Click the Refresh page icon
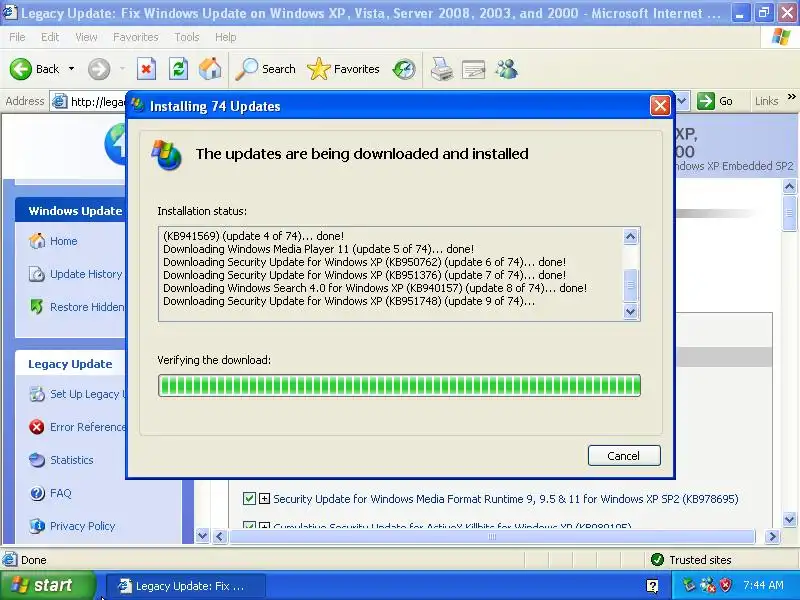The image size is (800, 600). (178, 69)
